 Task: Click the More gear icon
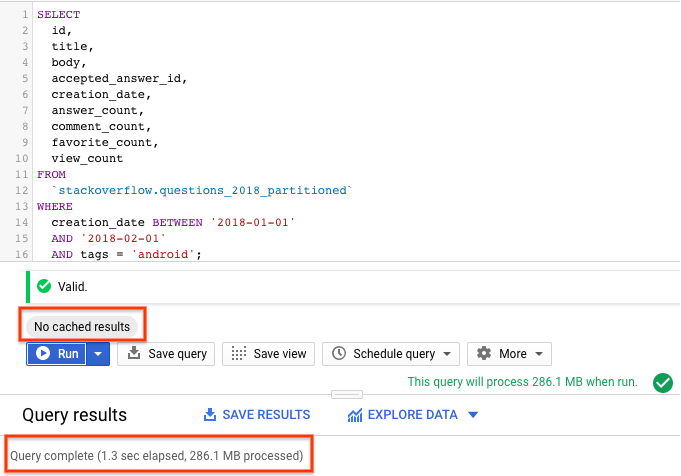(484, 354)
